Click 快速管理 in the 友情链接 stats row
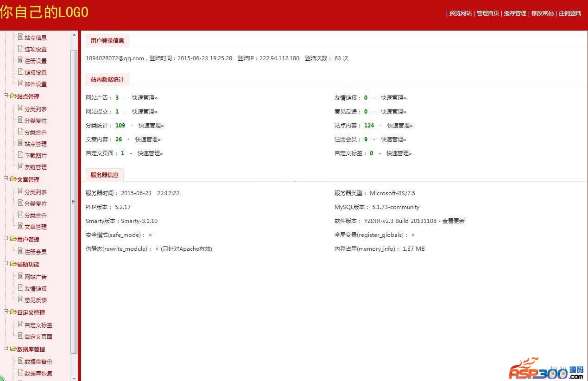This screenshot has width=588, height=381. [393, 98]
